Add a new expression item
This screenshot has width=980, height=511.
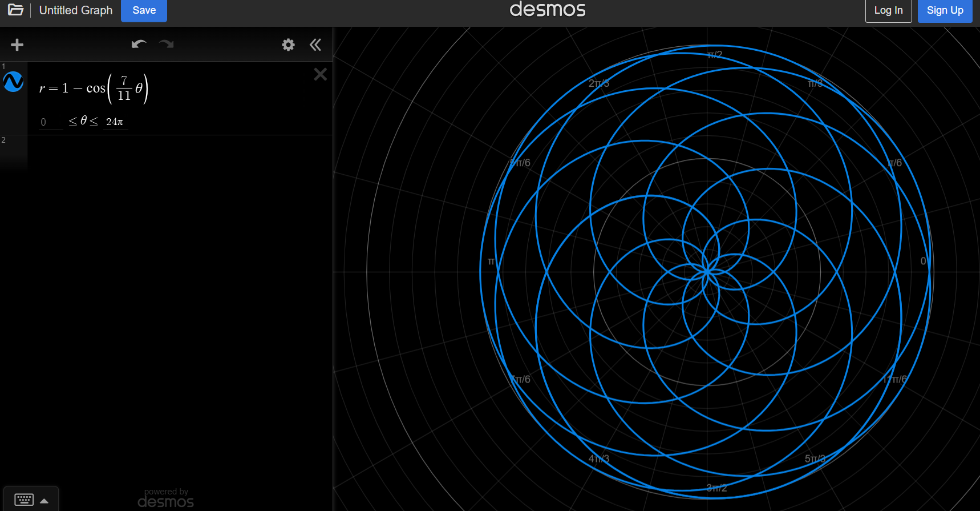pyautogui.click(x=17, y=45)
